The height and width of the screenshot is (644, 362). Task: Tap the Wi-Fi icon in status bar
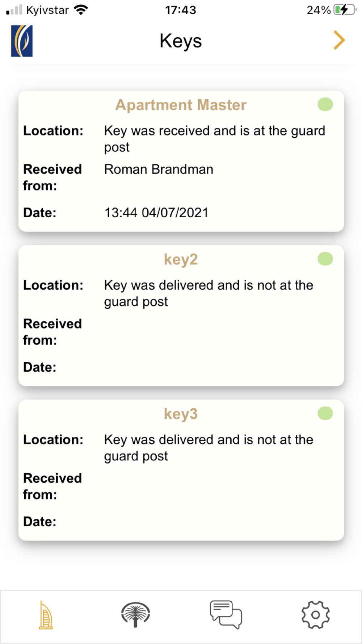[x=81, y=10]
